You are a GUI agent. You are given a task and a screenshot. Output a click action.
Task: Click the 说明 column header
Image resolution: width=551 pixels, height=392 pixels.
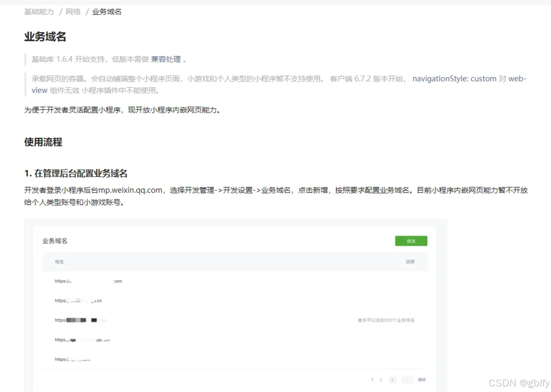[410, 262]
